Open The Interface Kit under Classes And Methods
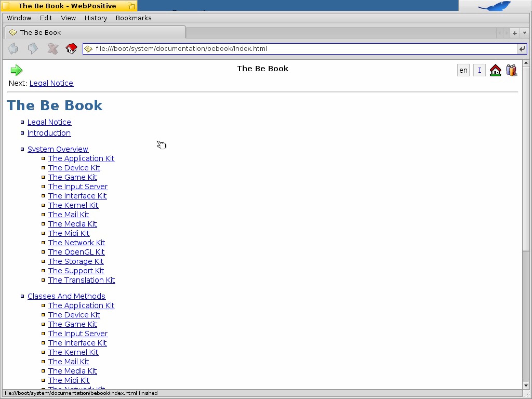 77,343
